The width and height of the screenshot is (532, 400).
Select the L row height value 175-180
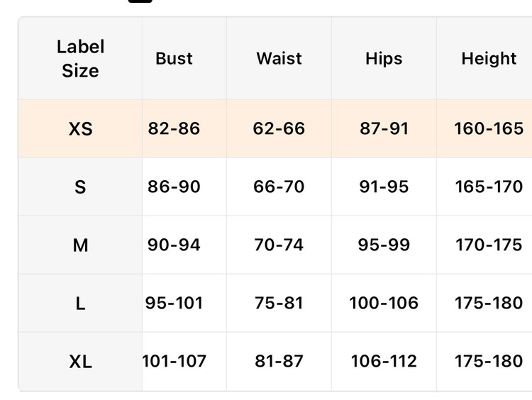click(489, 303)
